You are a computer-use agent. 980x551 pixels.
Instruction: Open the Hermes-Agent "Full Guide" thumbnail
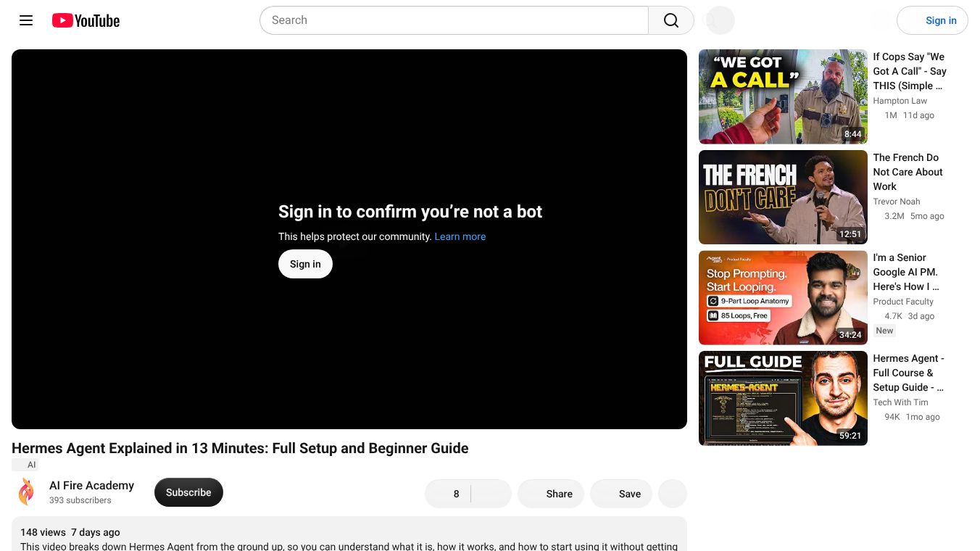coord(783,398)
